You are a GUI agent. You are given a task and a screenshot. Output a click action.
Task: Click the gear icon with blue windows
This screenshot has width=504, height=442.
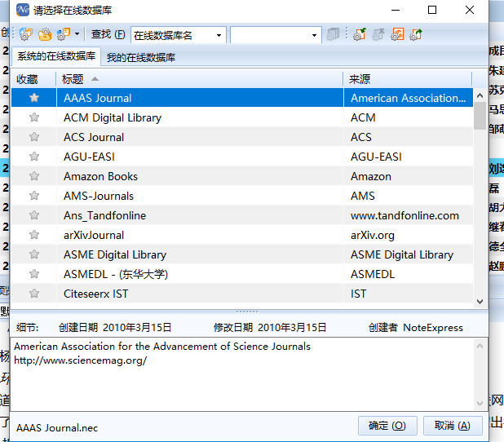26,34
